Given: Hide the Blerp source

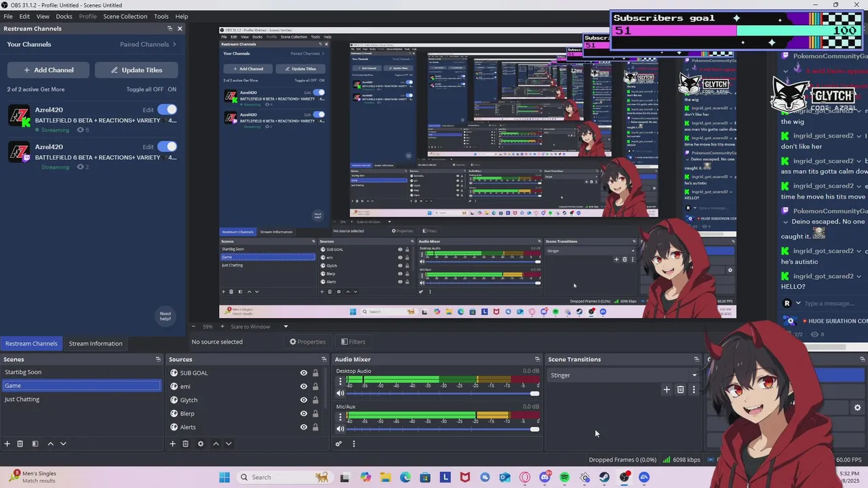Looking at the screenshot, I should (x=304, y=413).
